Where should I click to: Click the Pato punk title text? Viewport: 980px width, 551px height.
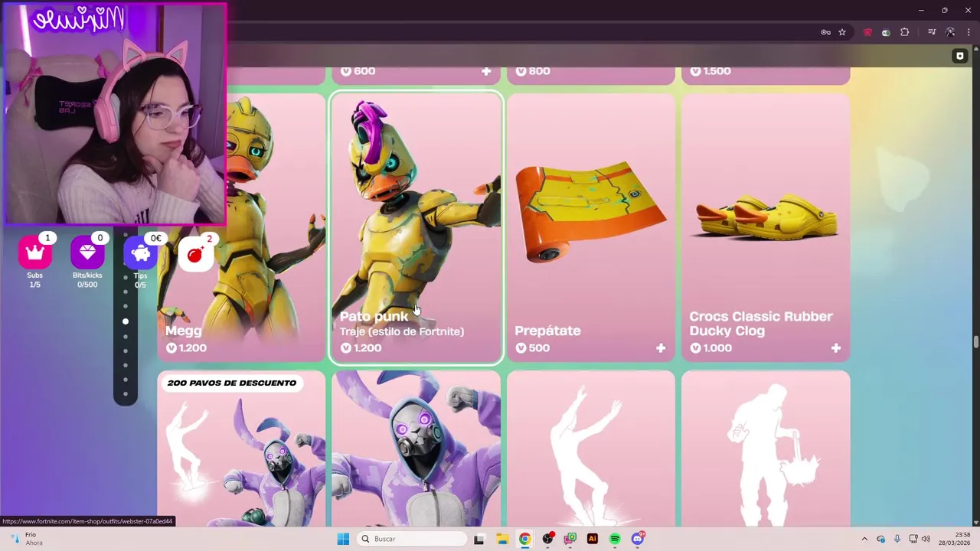pos(374,316)
